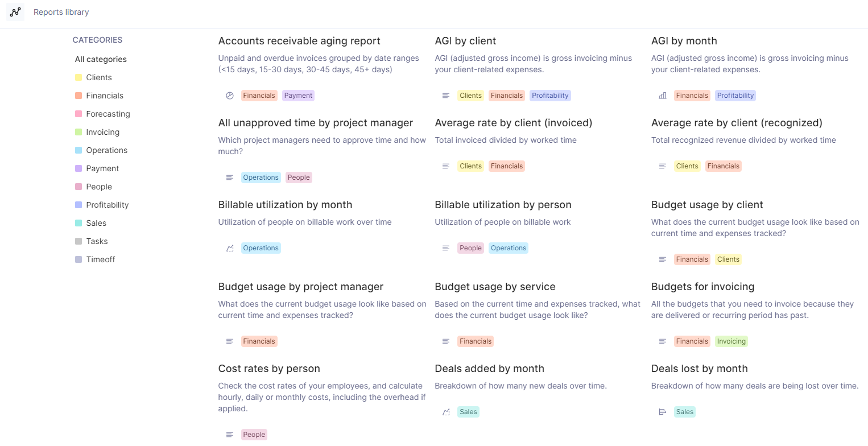The height and width of the screenshot is (446, 868).
Task: Click the table icon under AGI by client
Action: point(446,96)
